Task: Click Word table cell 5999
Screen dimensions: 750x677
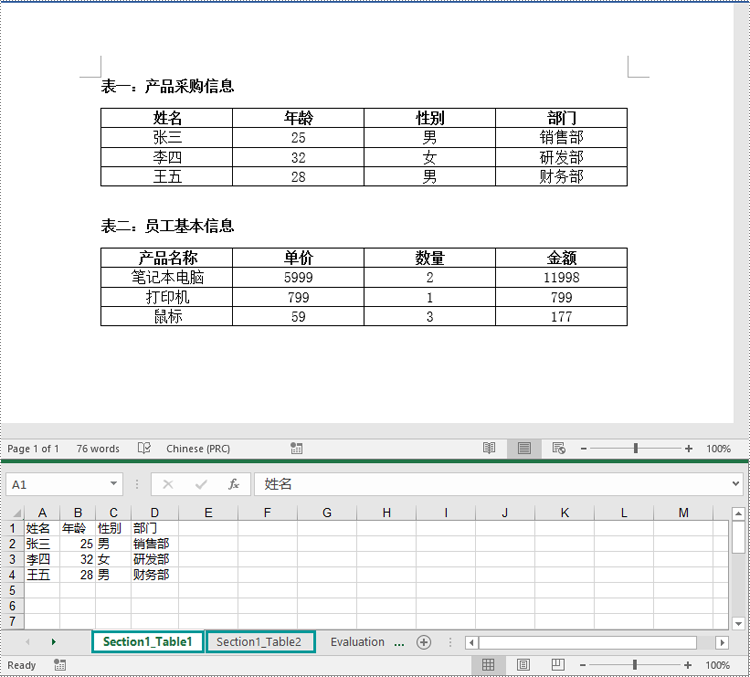Action: point(298,277)
